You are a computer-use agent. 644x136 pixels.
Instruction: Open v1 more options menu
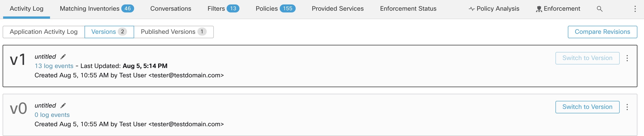[627, 58]
